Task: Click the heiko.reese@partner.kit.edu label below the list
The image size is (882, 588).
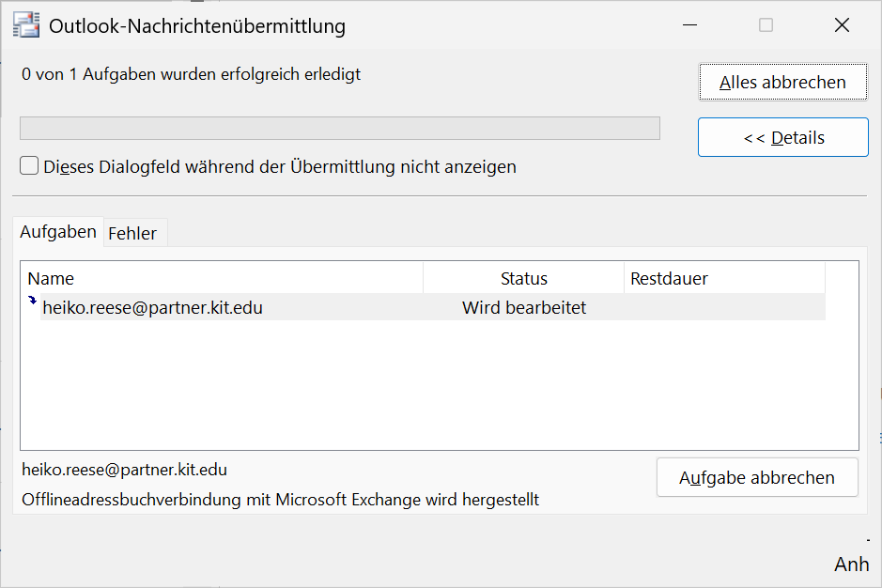Action: point(124,470)
